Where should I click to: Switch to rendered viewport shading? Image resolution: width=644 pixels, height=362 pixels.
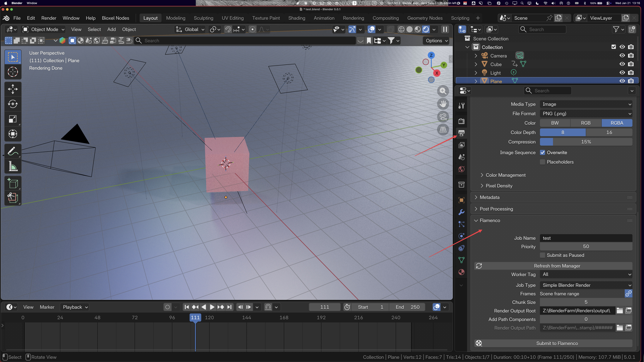426,30
